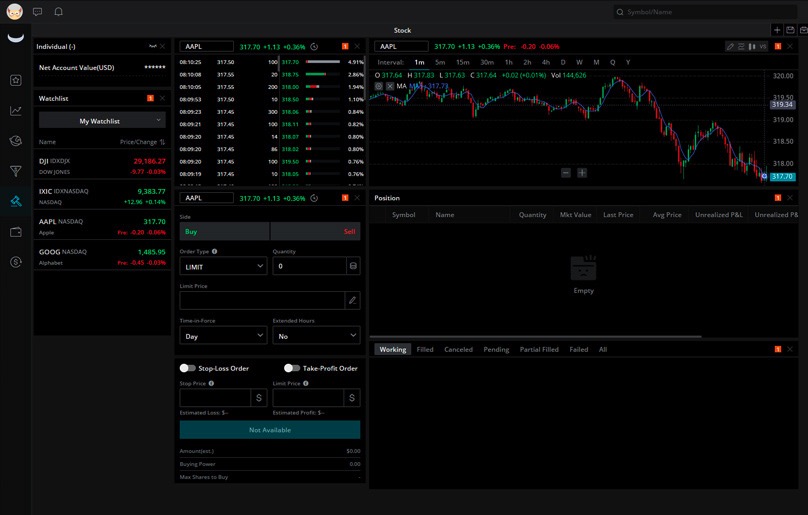Screen dimensions: 808x515
Task: Switch to the Pending orders tab
Action: pyautogui.click(x=496, y=350)
